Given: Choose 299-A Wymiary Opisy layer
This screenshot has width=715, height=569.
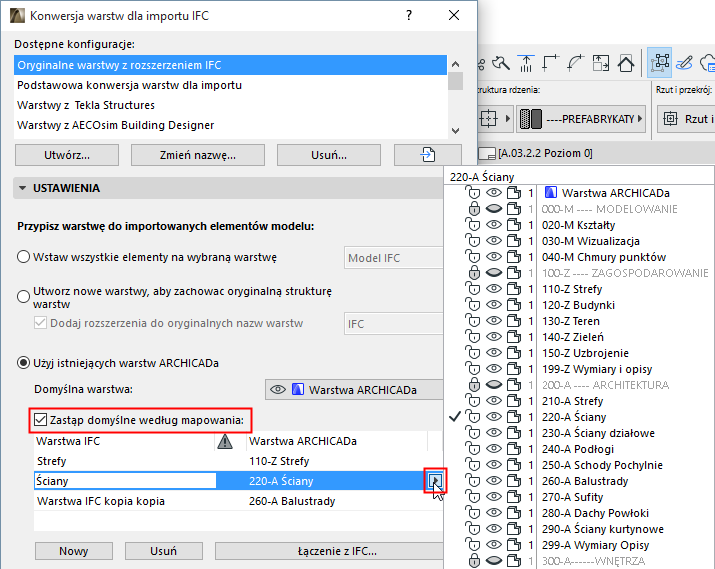Looking at the screenshot, I should (595, 545).
